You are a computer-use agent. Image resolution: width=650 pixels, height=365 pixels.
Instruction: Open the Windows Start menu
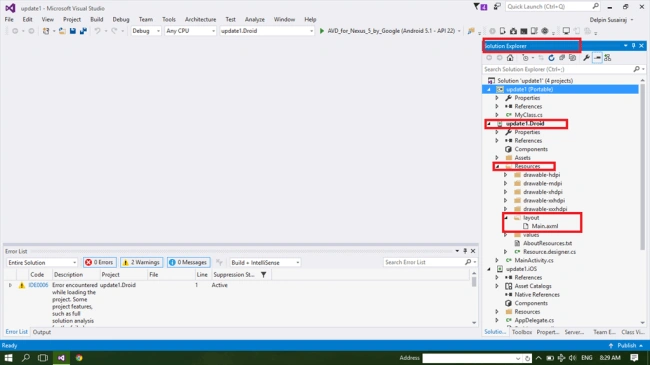click(x=8, y=358)
